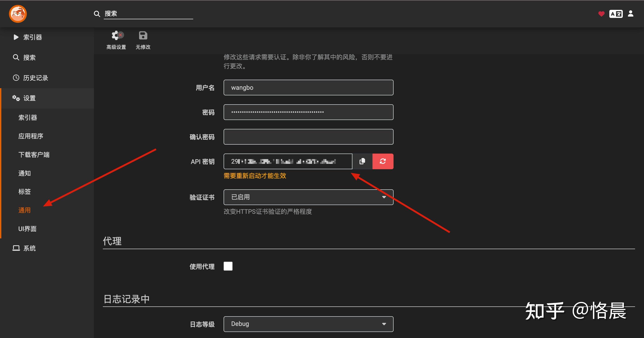Open the translate language selector
Image resolution: width=644 pixels, height=338 pixels.
coord(616,14)
